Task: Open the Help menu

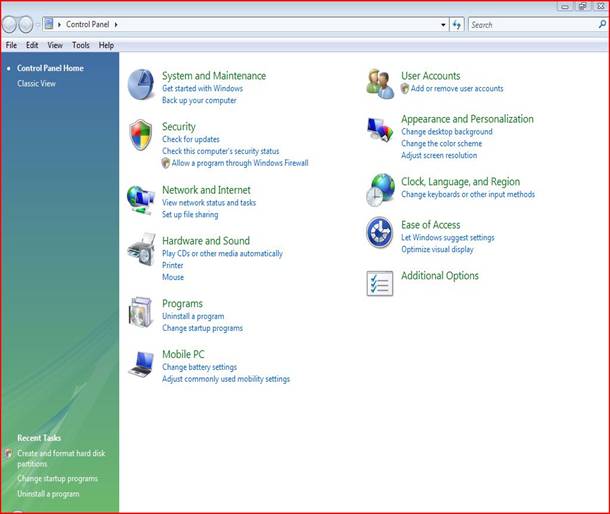Action: pyautogui.click(x=106, y=45)
